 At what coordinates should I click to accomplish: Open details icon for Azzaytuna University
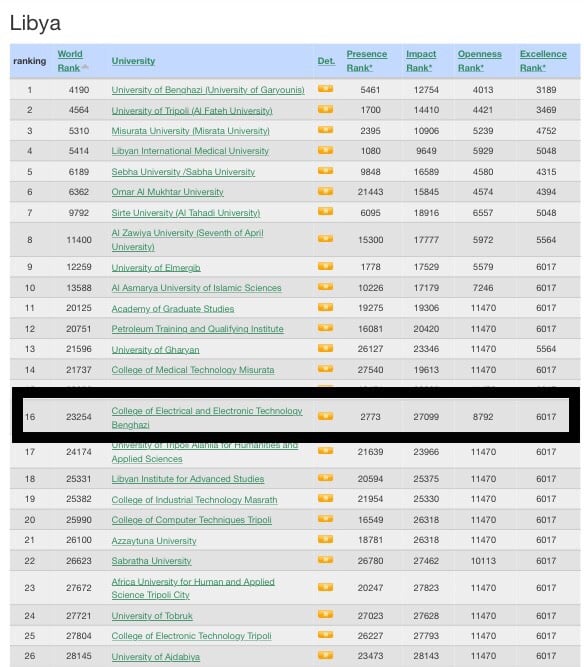[325, 539]
